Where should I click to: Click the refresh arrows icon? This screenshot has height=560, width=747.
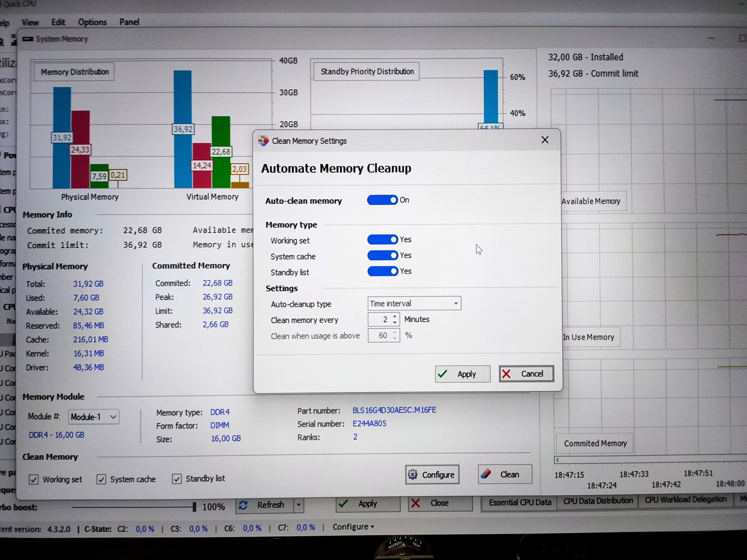(244, 505)
